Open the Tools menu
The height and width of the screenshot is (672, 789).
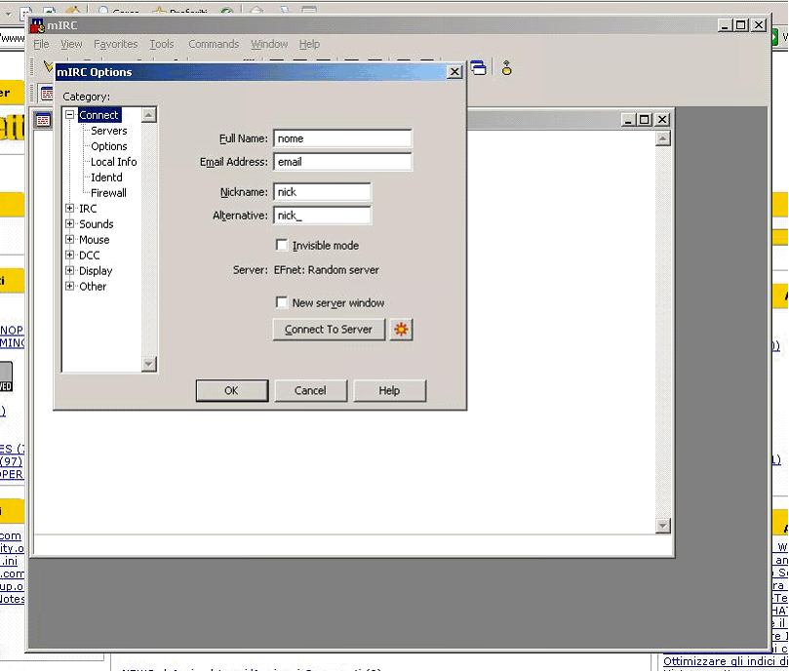[x=162, y=44]
